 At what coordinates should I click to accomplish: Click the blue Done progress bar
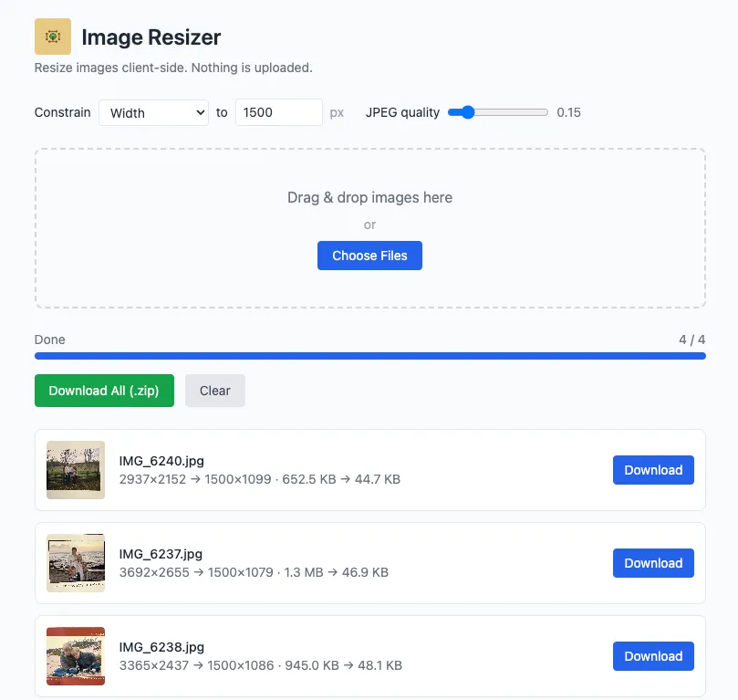[x=370, y=356]
